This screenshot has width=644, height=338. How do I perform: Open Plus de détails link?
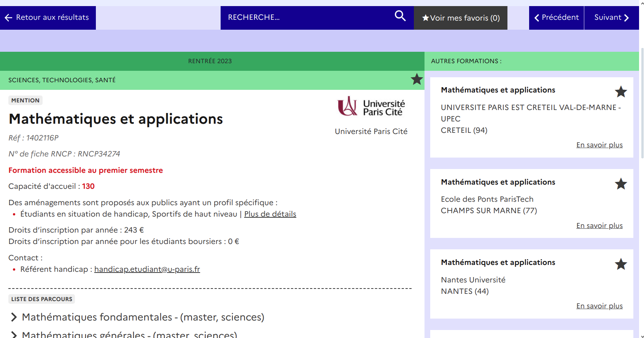270,214
